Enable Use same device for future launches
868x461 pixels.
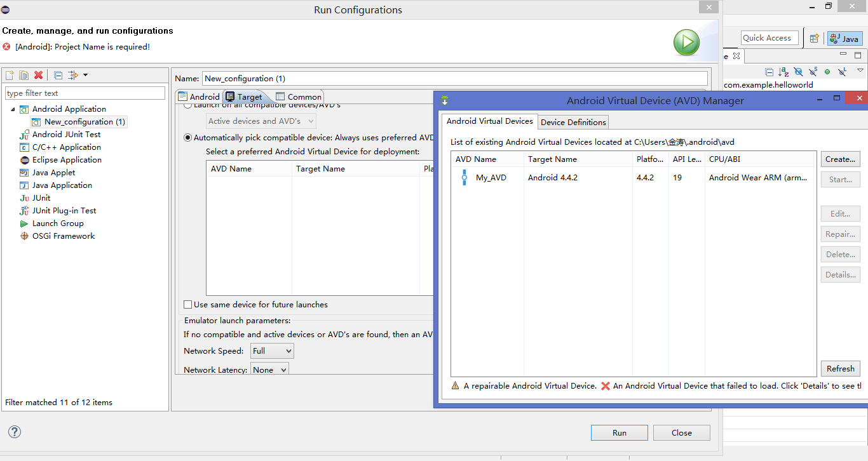pos(188,305)
